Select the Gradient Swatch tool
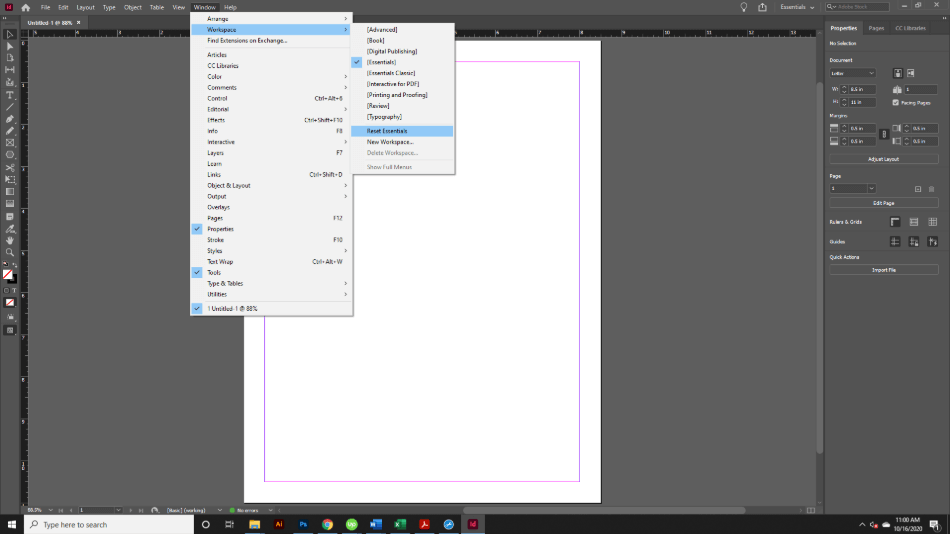The width and height of the screenshot is (950, 534). click(x=10, y=192)
